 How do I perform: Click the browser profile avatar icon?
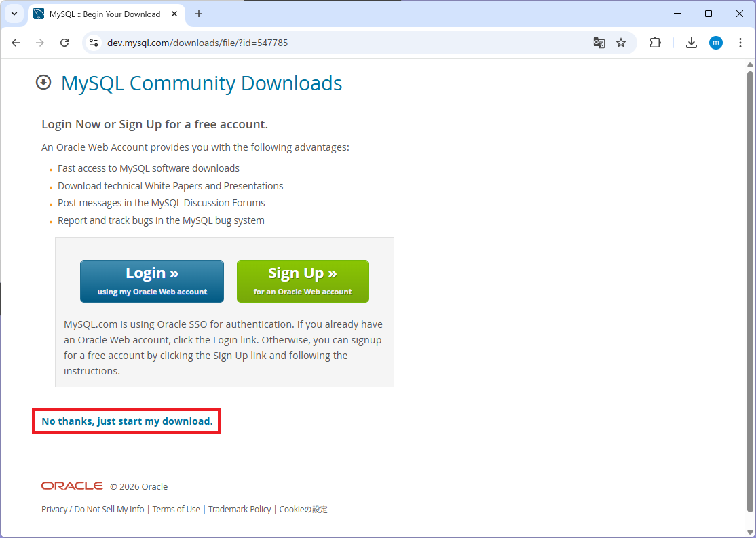tap(716, 42)
